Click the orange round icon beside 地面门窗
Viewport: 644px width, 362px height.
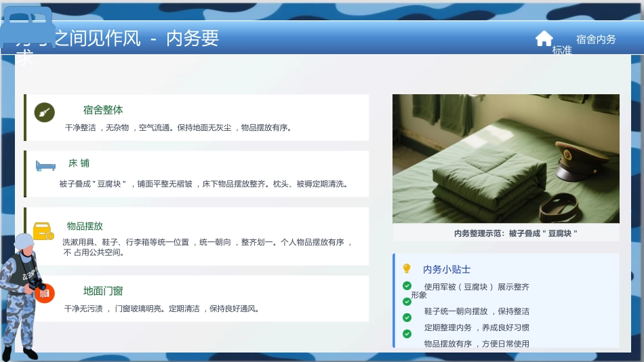[x=45, y=293]
